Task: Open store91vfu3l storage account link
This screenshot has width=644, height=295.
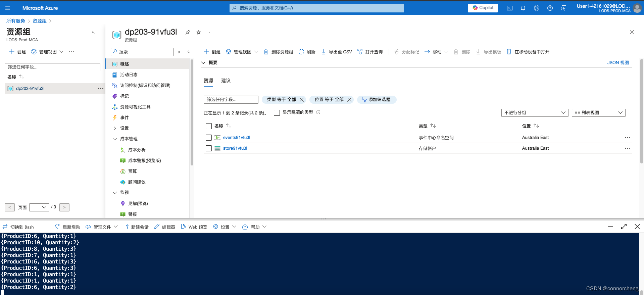Action: point(235,148)
